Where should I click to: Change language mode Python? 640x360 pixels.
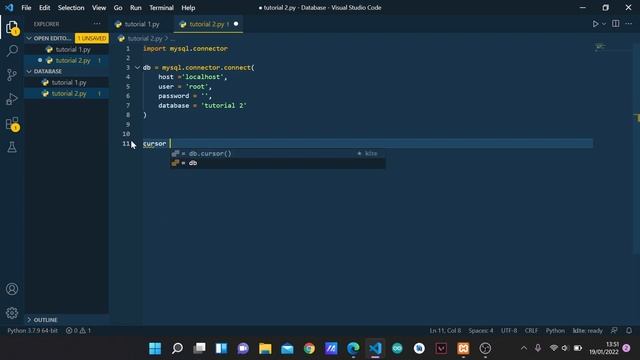tap(555, 330)
